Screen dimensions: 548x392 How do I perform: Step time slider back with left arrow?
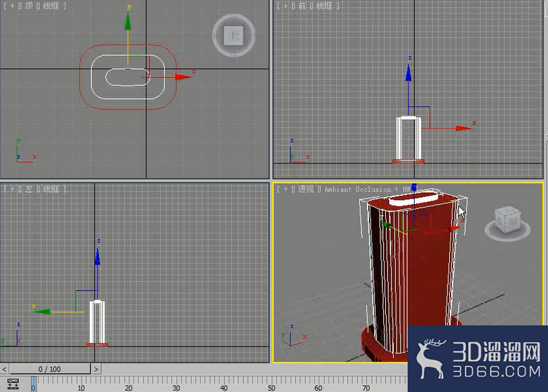pos(4,369)
